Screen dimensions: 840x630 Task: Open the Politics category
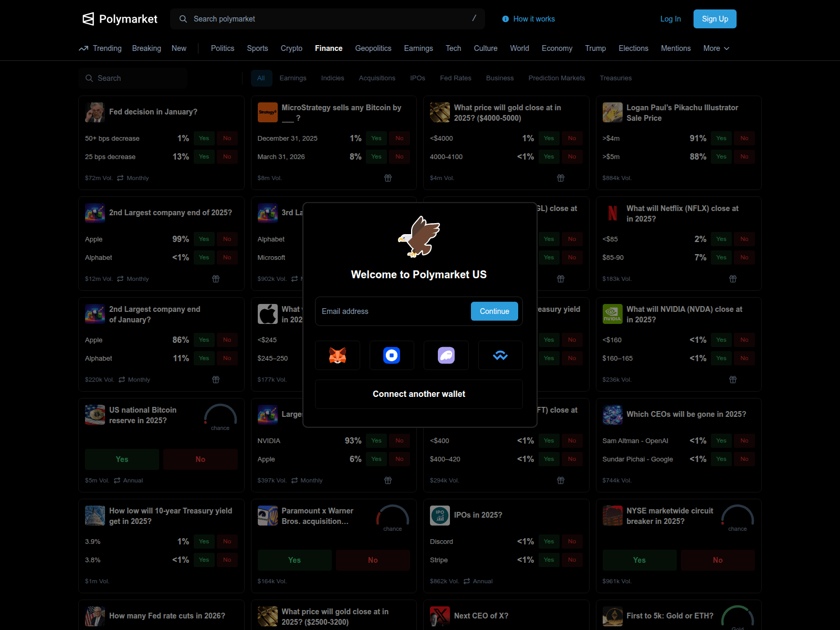[223, 48]
